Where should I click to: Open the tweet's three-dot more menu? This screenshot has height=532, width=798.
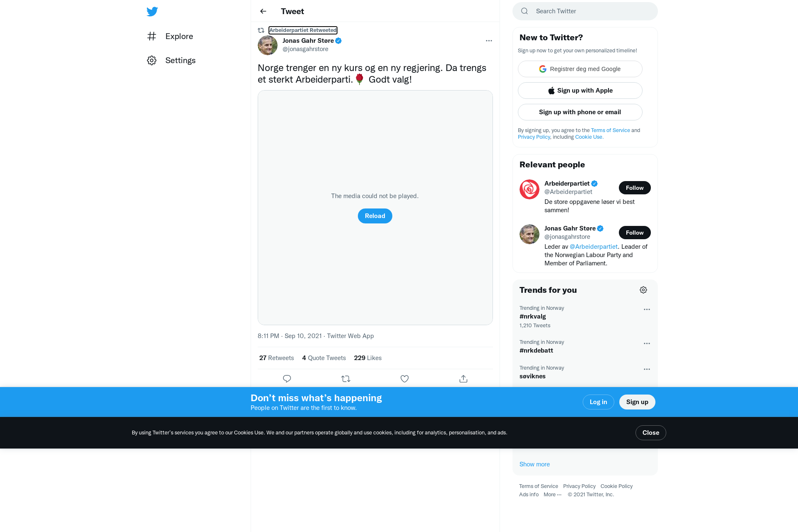click(489, 41)
